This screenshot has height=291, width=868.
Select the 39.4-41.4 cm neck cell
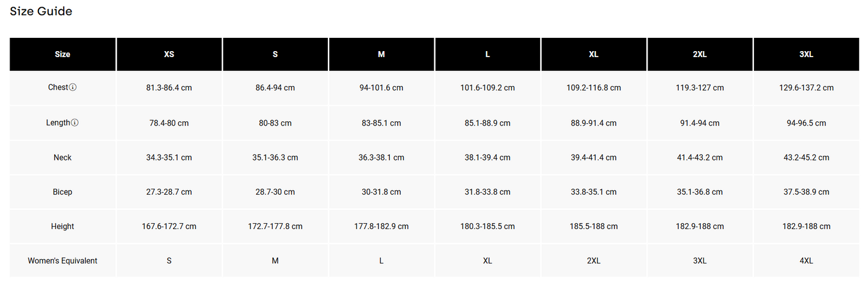593,158
